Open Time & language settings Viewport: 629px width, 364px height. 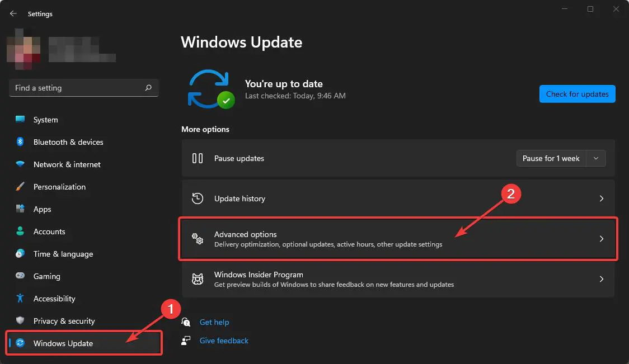pyautogui.click(x=63, y=254)
